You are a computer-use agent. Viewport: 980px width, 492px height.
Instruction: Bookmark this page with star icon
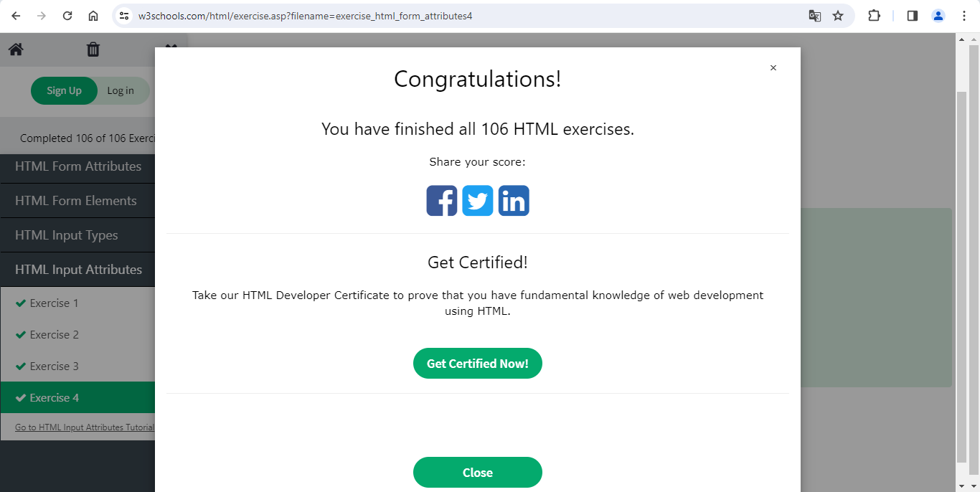click(838, 16)
